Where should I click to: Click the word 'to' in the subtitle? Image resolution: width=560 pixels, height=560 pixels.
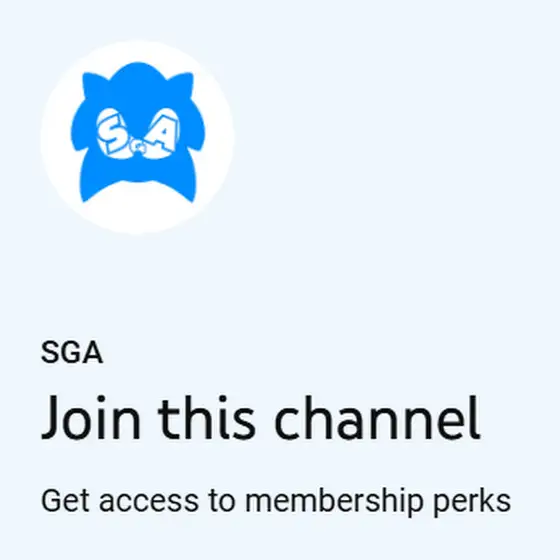coord(222,501)
